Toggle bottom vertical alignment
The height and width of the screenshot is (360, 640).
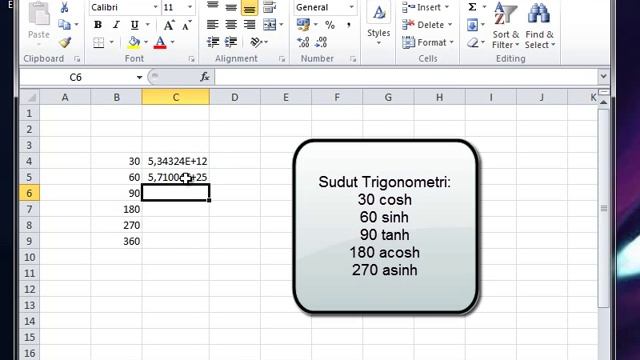[249, 8]
